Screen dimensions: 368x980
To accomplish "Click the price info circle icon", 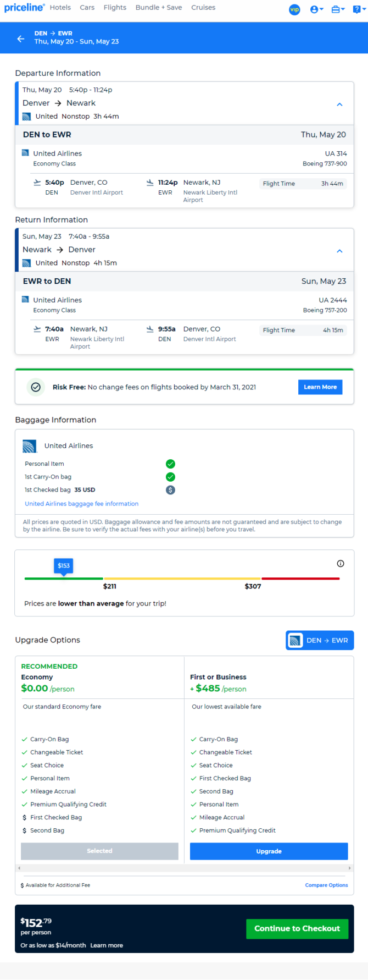I will (x=341, y=564).
